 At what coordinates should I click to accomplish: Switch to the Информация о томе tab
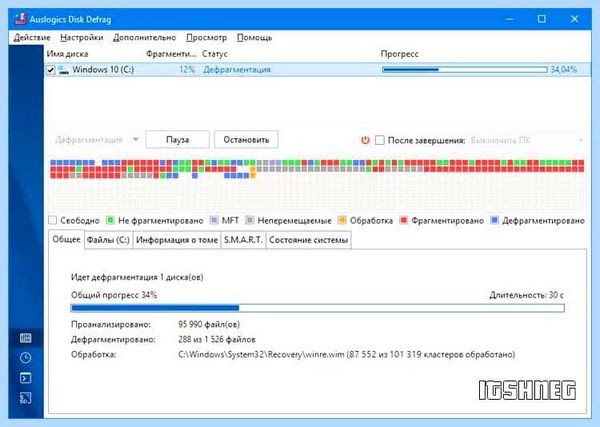click(177, 240)
